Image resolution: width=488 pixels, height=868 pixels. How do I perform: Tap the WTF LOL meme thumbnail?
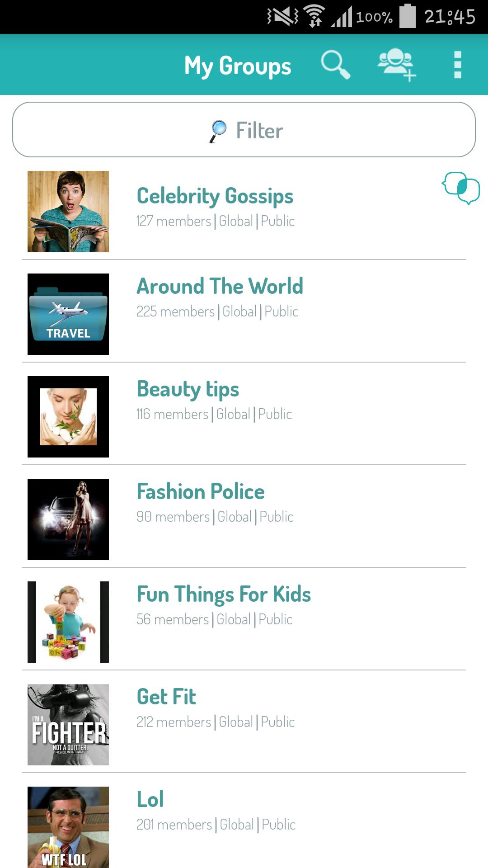(x=68, y=827)
